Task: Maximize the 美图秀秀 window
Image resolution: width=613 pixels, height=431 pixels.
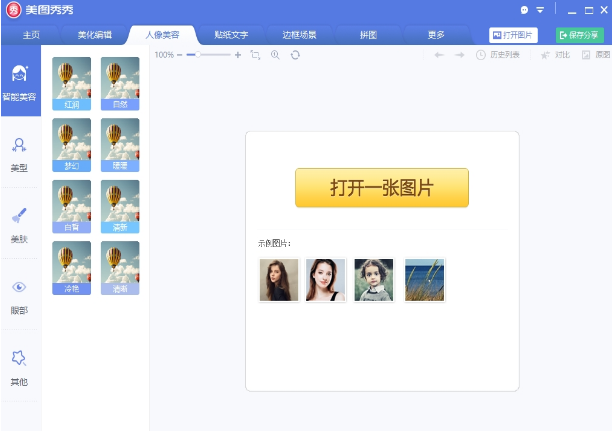Action: [x=589, y=11]
